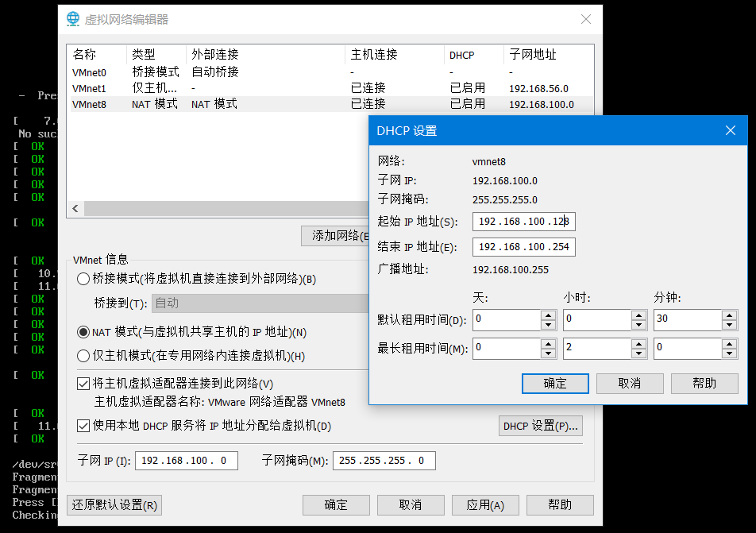Click 默认租用时间 minutes field showing 30
Viewport: 756px width, 533px height.
point(688,320)
